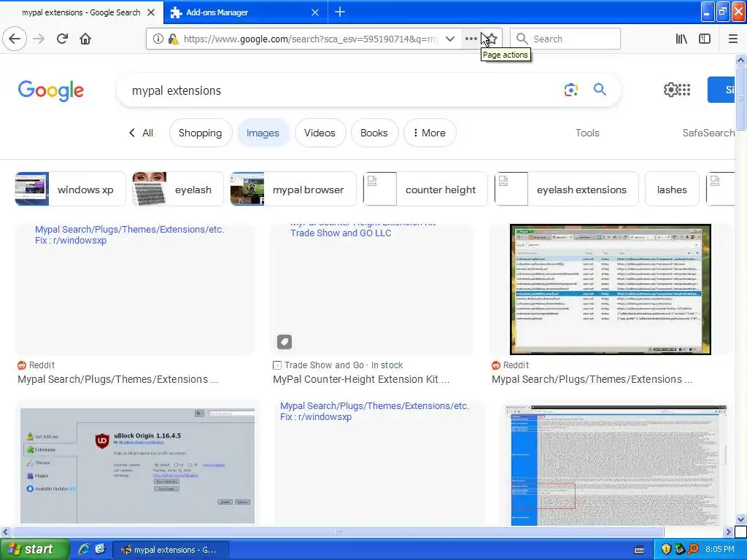This screenshot has height=560, width=747.
Task: Click the Google logo
Action: coord(51,90)
